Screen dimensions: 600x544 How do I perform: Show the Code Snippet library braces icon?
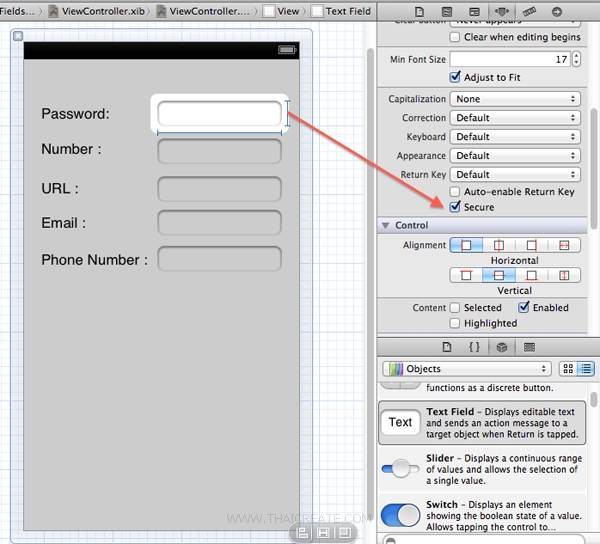474,347
